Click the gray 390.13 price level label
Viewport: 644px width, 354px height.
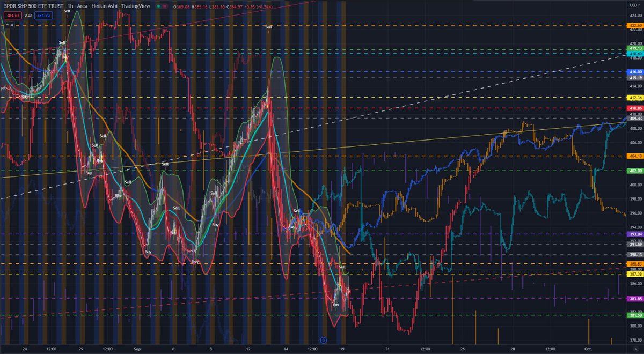click(x=635, y=254)
